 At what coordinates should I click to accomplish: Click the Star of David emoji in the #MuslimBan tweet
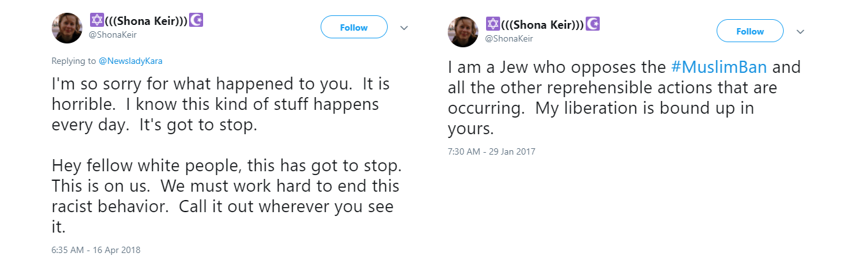pyautogui.click(x=492, y=24)
